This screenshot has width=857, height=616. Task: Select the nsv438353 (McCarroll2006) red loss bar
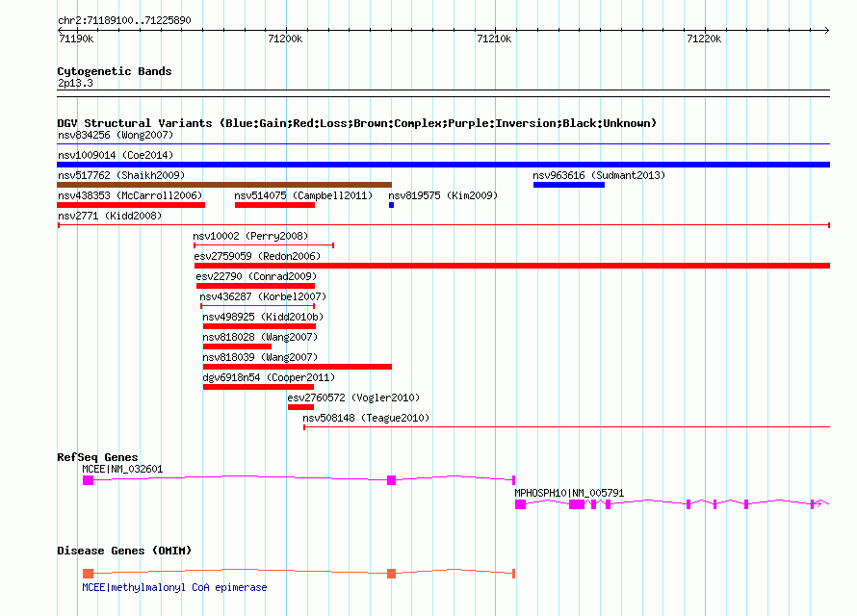131,205
